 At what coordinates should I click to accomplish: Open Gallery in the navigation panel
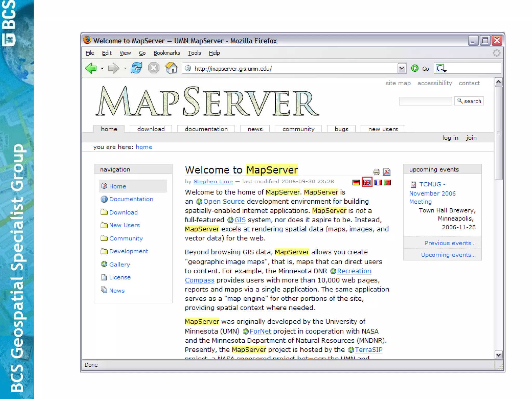pyautogui.click(x=119, y=264)
